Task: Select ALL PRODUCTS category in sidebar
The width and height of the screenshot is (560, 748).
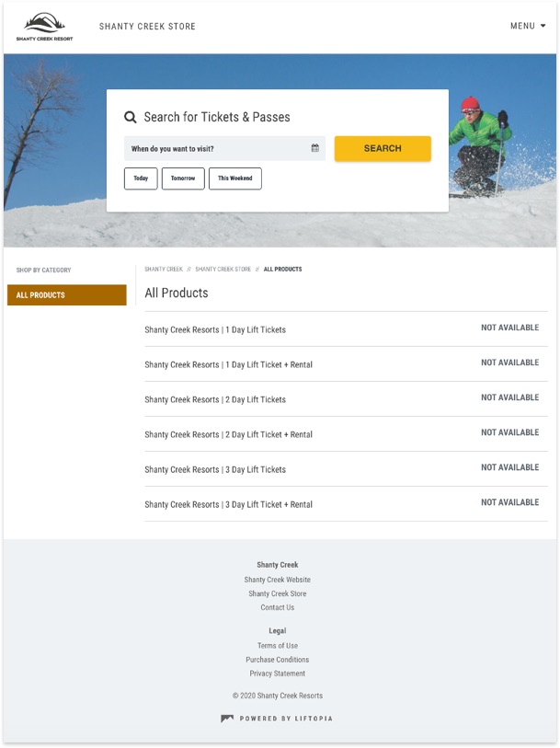Action: pos(67,294)
